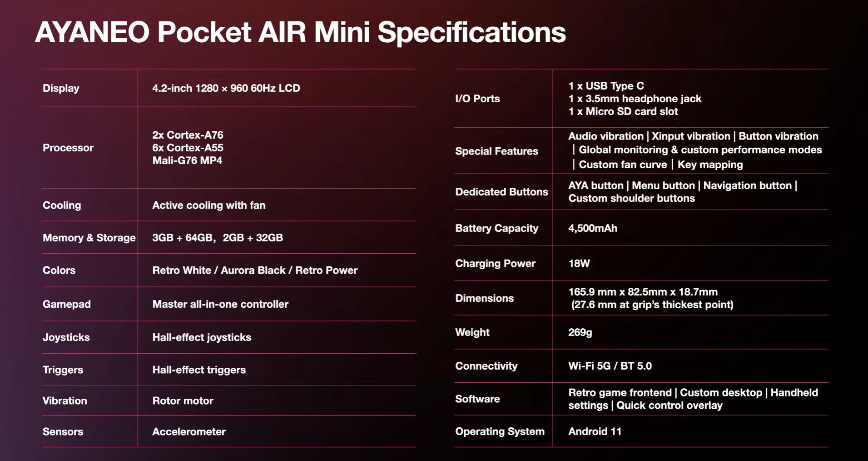Click the Rotor motor vibration value

click(x=183, y=401)
